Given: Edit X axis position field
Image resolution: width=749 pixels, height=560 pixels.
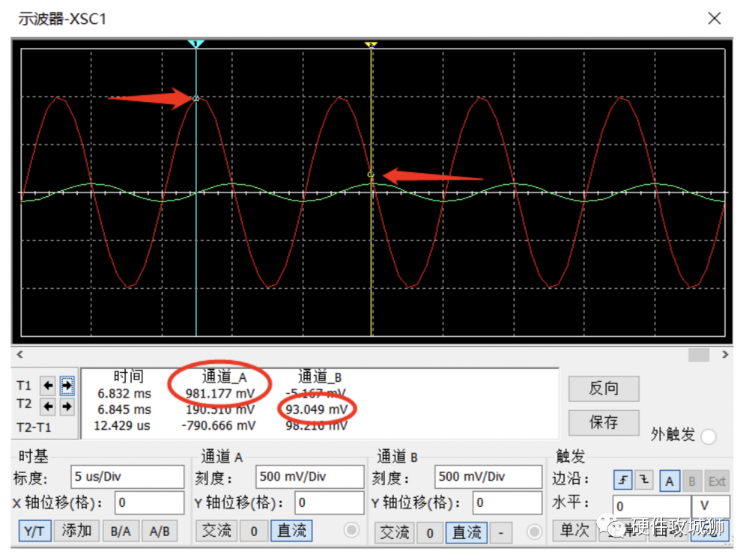Looking at the screenshot, I should [150, 502].
